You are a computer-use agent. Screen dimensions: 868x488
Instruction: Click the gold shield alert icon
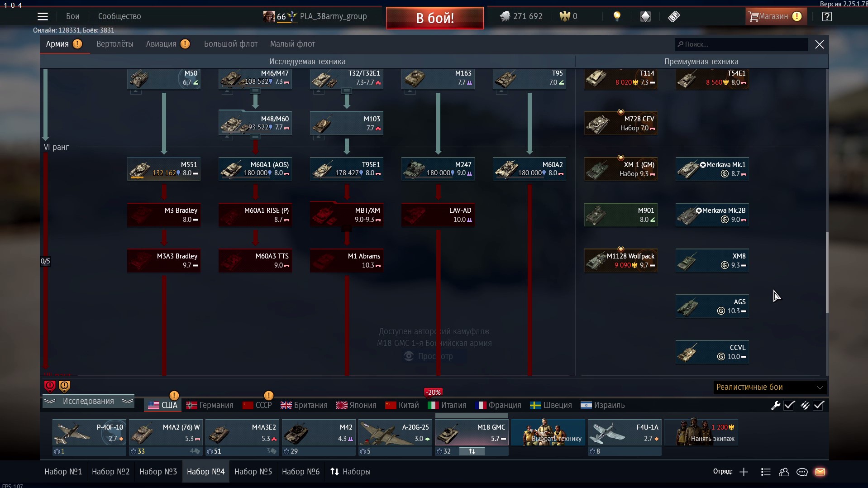64,386
